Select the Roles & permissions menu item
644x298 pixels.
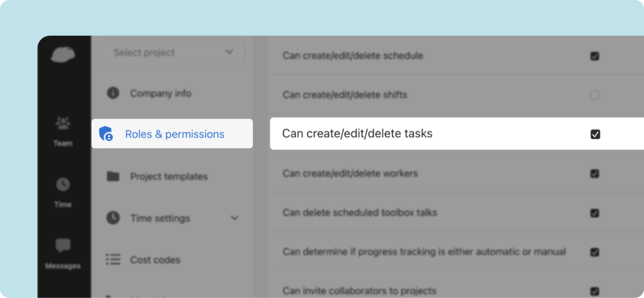(x=174, y=134)
